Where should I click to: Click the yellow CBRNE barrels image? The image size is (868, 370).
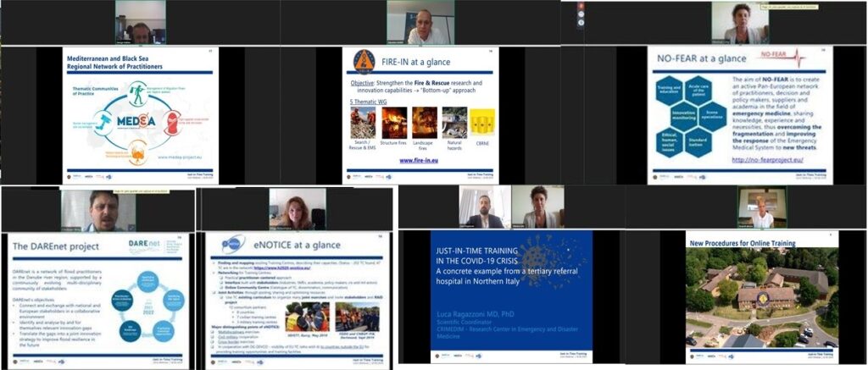click(481, 123)
